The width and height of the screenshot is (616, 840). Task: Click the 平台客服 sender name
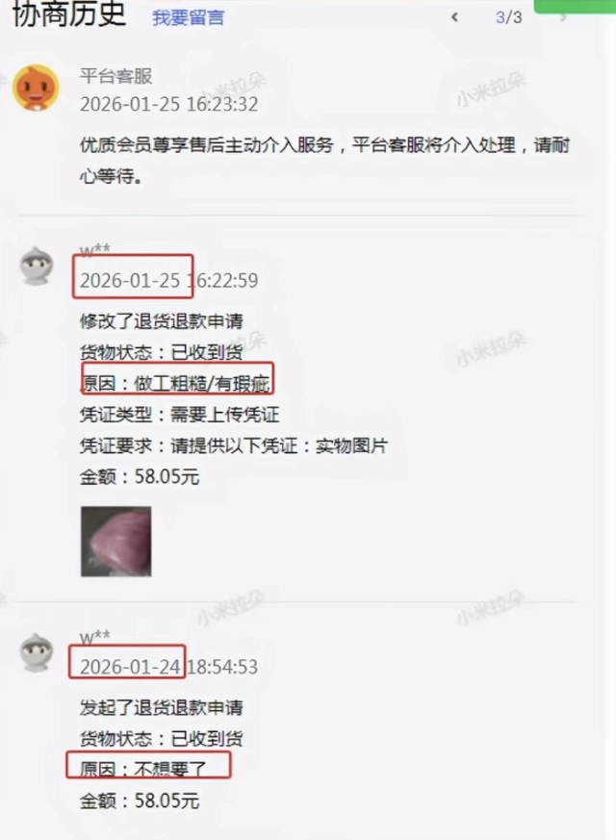coord(116,76)
